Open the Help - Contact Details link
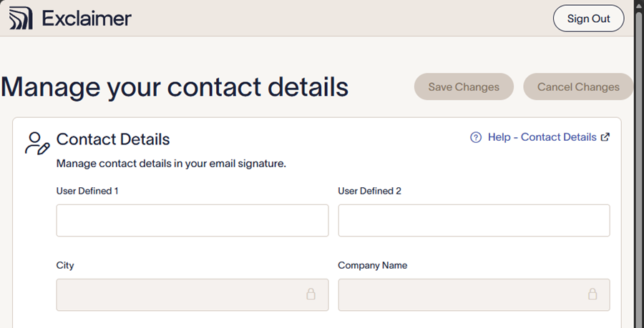Viewport: 644px width, 328px height. [x=542, y=137]
